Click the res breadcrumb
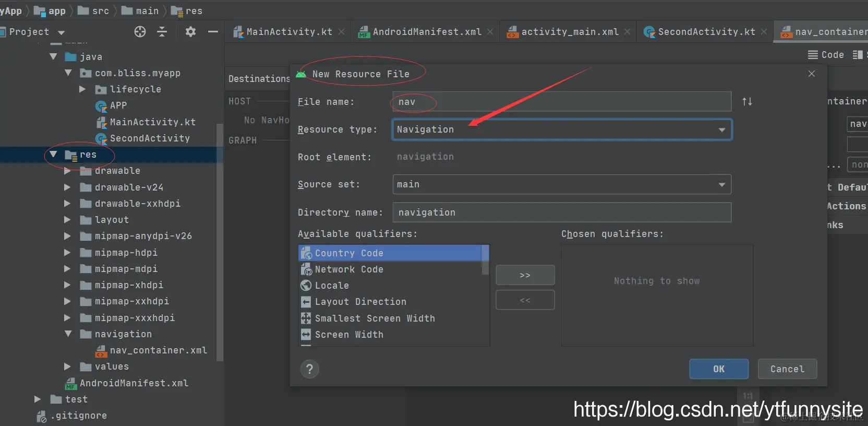868x426 pixels. click(187, 11)
